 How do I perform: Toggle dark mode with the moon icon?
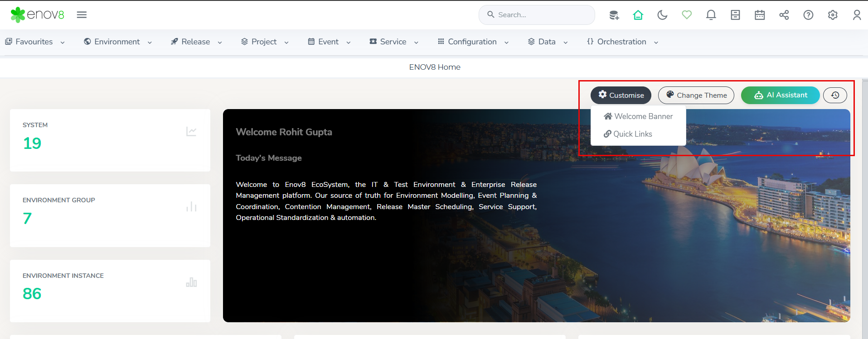pos(662,15)
